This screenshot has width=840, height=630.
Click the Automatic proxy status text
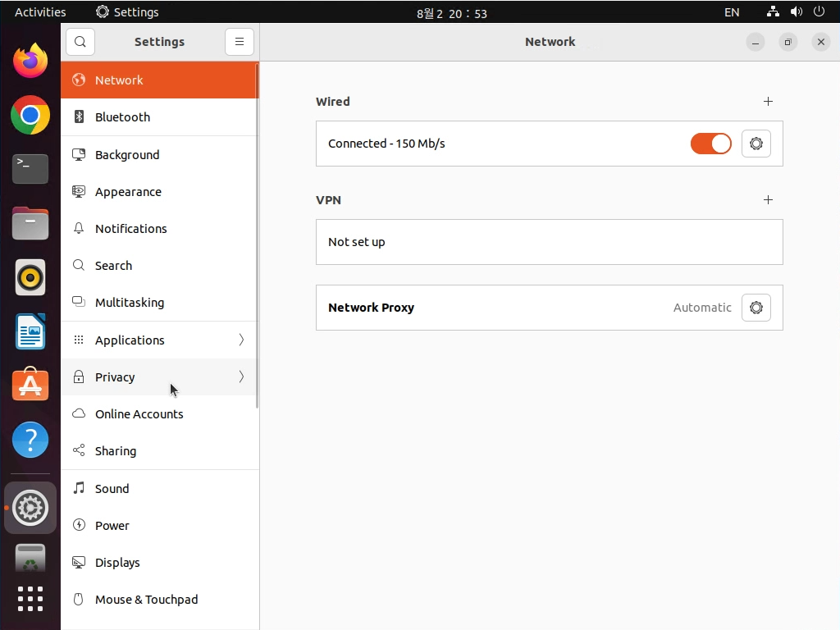click(x=702, y=308)
